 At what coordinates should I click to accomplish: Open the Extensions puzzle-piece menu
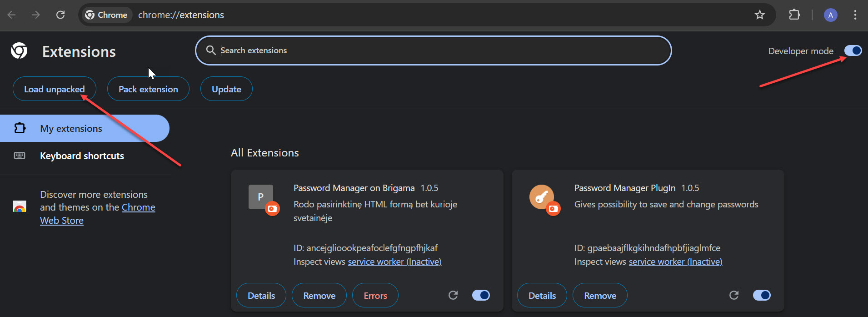[794, 15]
